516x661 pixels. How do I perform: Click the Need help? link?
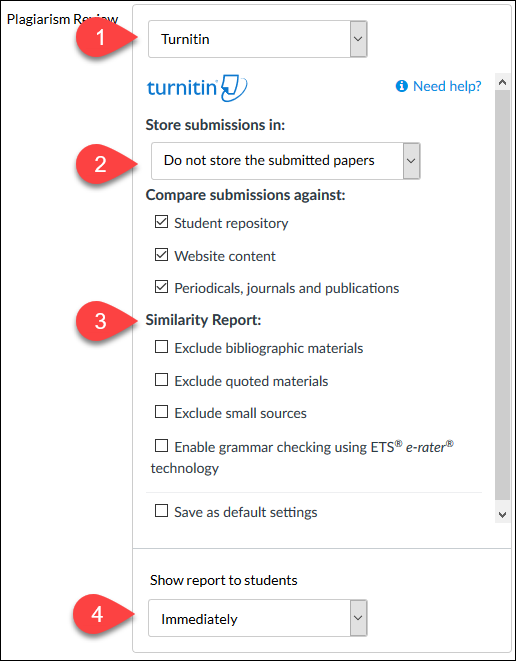[447, 86]
